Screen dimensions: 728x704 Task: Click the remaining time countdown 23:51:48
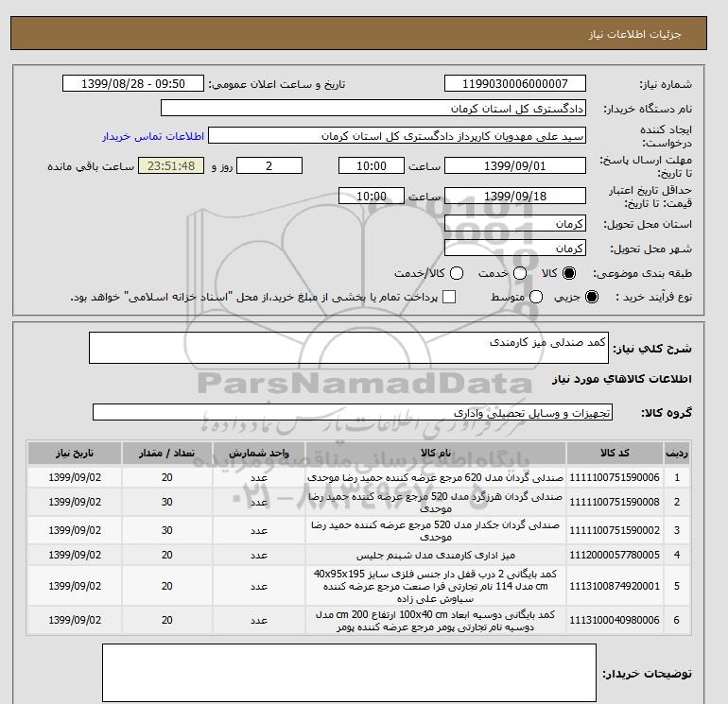(x=171, y=165)
